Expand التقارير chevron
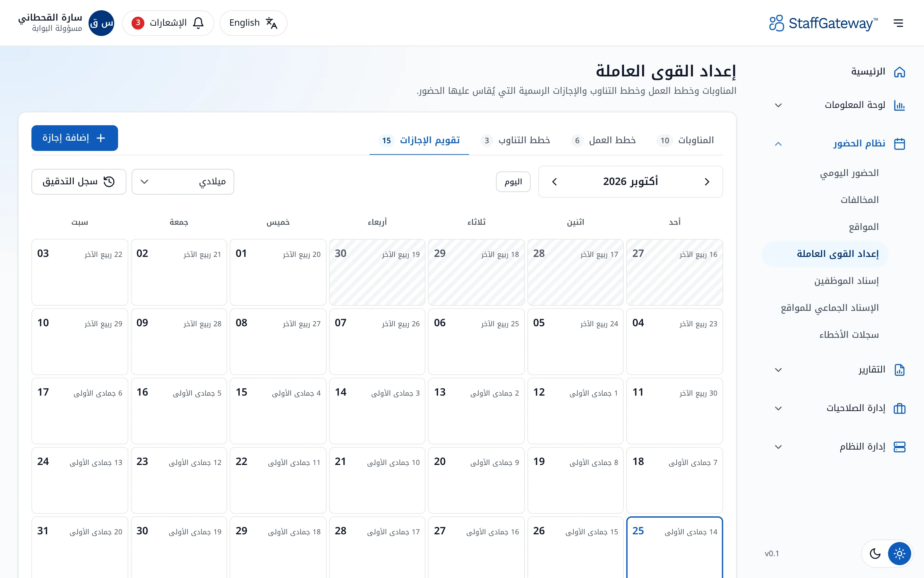The height and width of the screenshot is (578, 924). pos(778,370)
